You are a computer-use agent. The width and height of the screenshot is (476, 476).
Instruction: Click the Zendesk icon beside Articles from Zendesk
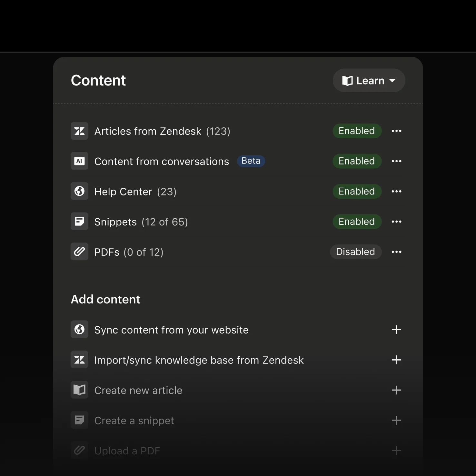[x=79, y=131]
